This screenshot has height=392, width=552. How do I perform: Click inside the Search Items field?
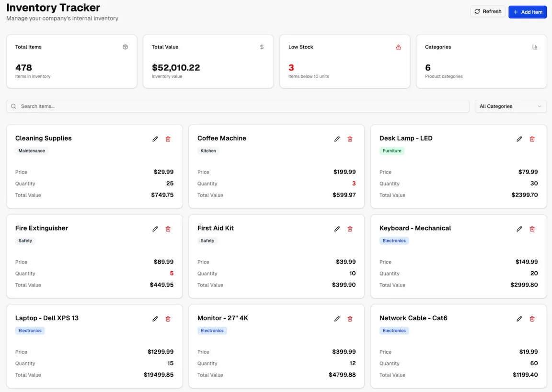tap(192, 106)
